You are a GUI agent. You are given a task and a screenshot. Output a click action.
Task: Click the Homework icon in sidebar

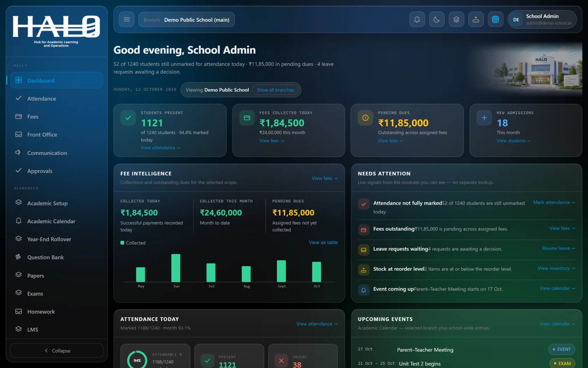[x=19, y=311]
